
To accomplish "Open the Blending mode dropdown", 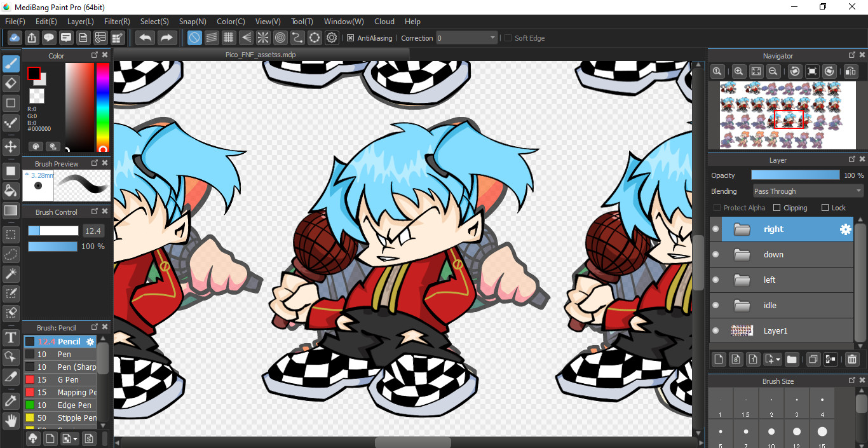I will tap(808, 191).
